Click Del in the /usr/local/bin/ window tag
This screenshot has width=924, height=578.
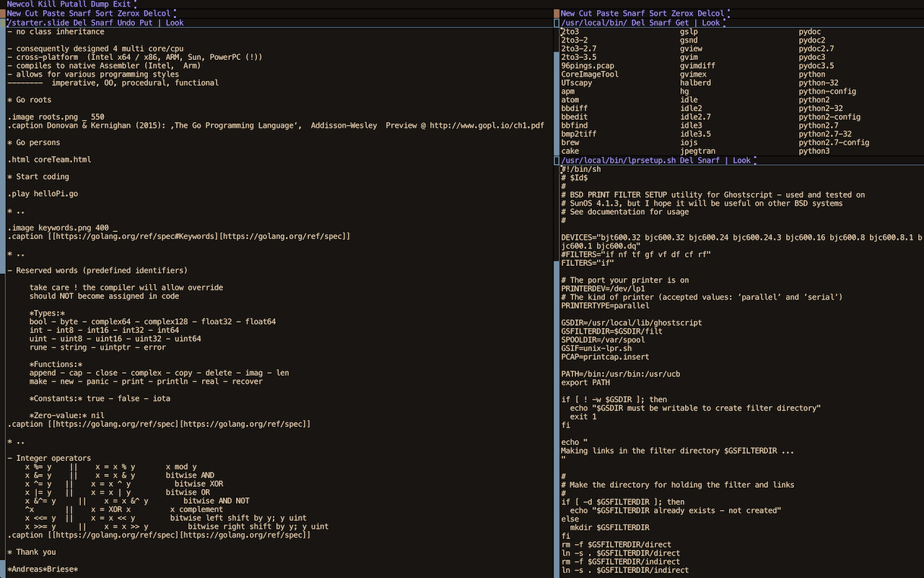click(x=638, y=22)
